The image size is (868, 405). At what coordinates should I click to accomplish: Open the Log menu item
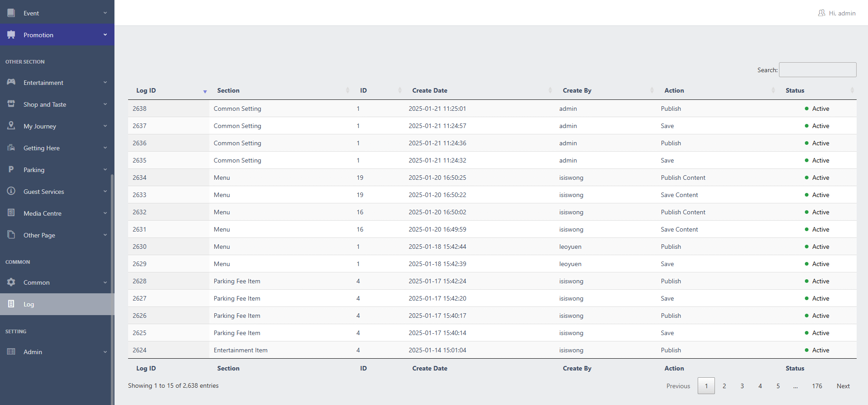(x=29, y=304)
